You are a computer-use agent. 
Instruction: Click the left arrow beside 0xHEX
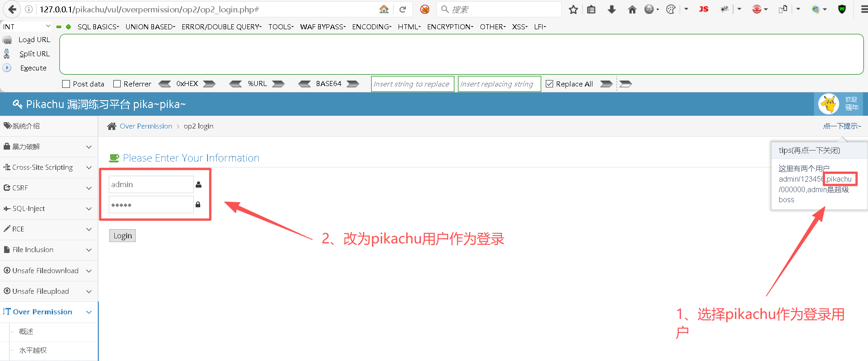[x=165, y=84]
